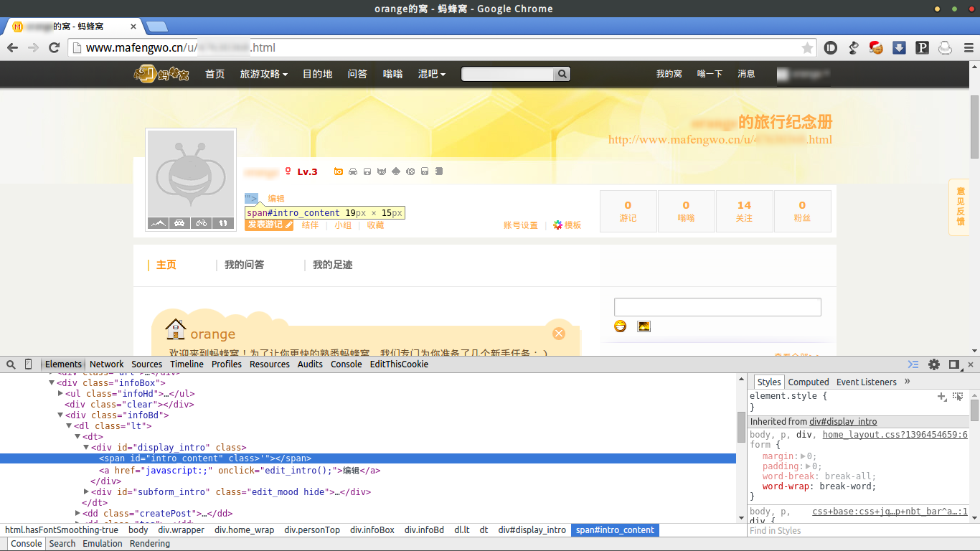The image size is (980, 551).
Task: Expand the dd class="createPost" node
Action: point(77,514)
